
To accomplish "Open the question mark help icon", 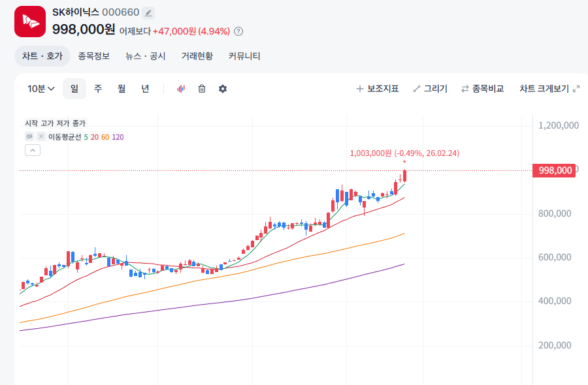I will click(x=238, y=31).
